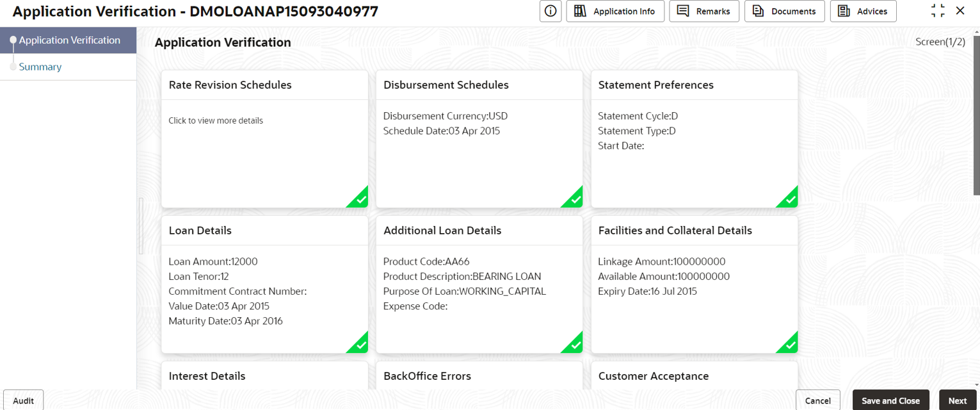This screenshot has width=980, height=410.
Task: Click the 'Screen(1/2)' indicator
Action: tap(940, 42)
